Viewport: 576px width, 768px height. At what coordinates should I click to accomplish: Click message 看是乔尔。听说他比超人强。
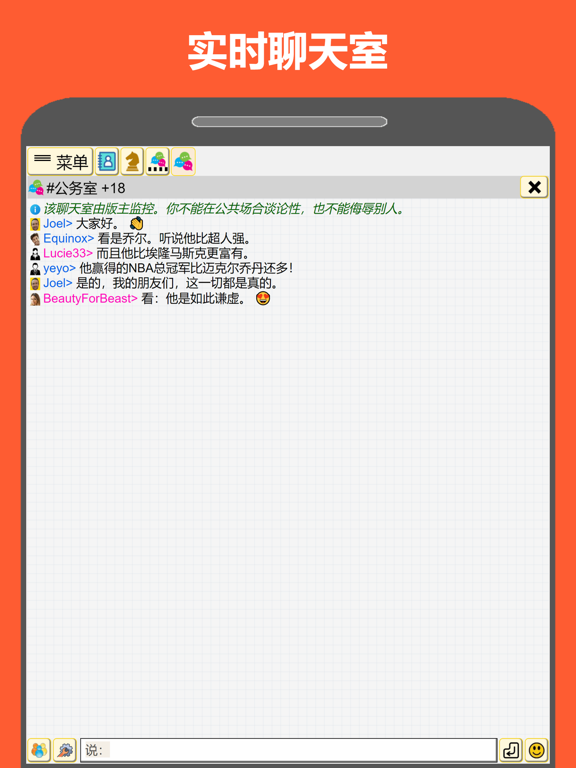[x=174, y=239]
